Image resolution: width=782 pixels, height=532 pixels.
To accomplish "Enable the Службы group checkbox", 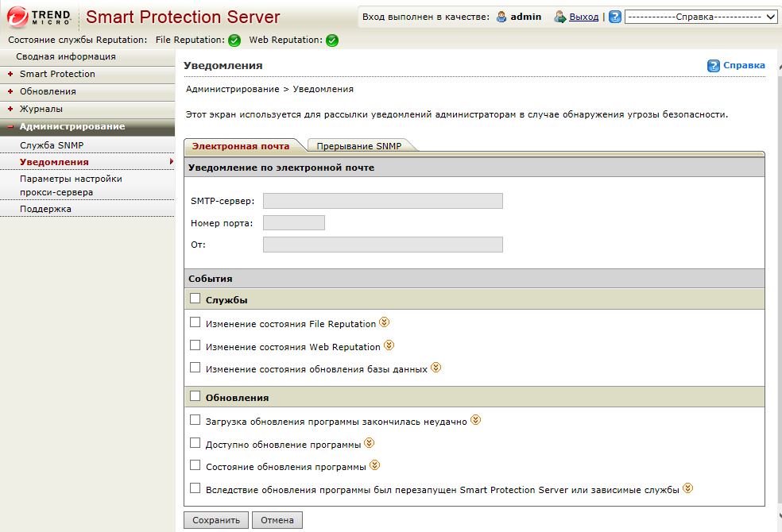I will point(195,299).
